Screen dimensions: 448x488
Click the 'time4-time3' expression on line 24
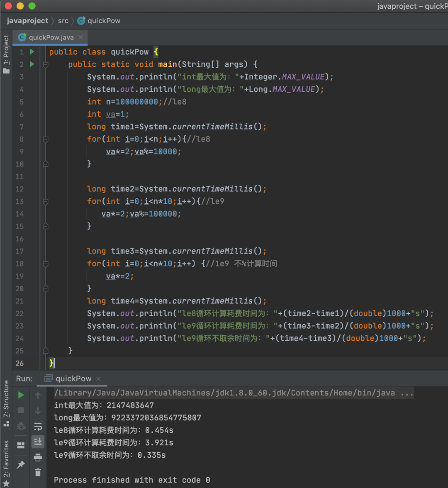click(x=306, y=338)
